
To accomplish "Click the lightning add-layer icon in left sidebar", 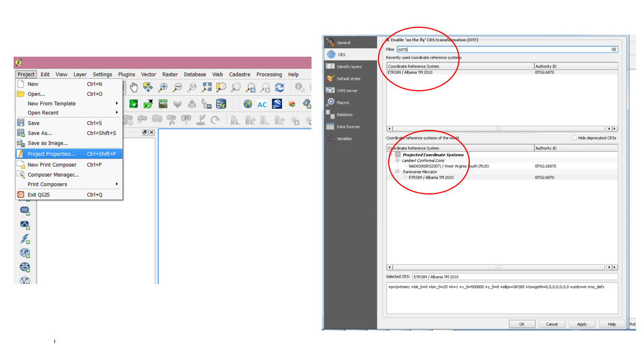I will coord(25,239).
